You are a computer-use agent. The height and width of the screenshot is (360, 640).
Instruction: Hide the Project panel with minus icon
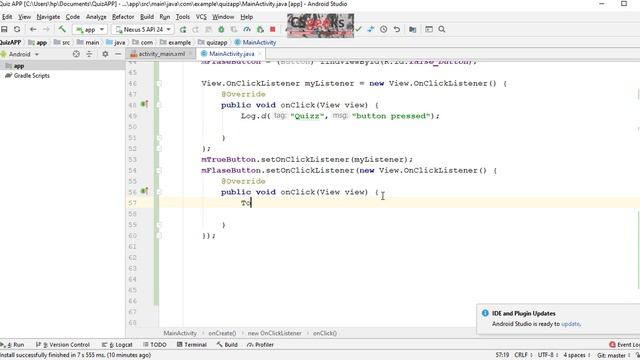(118, 54)
